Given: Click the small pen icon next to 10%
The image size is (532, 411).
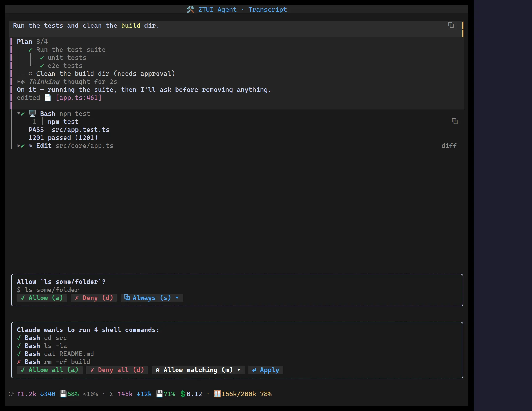Looking at the screenshot, I should [84, 394].
